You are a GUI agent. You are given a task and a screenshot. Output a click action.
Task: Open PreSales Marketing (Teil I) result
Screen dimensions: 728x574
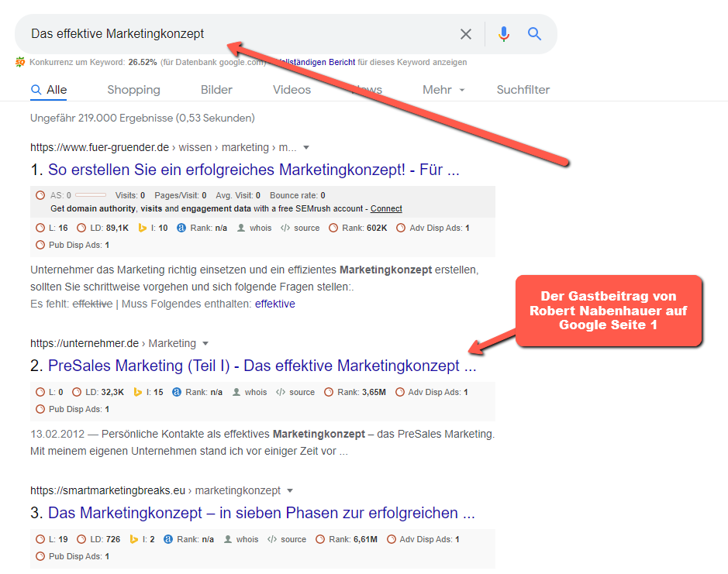tap(262, 366)
